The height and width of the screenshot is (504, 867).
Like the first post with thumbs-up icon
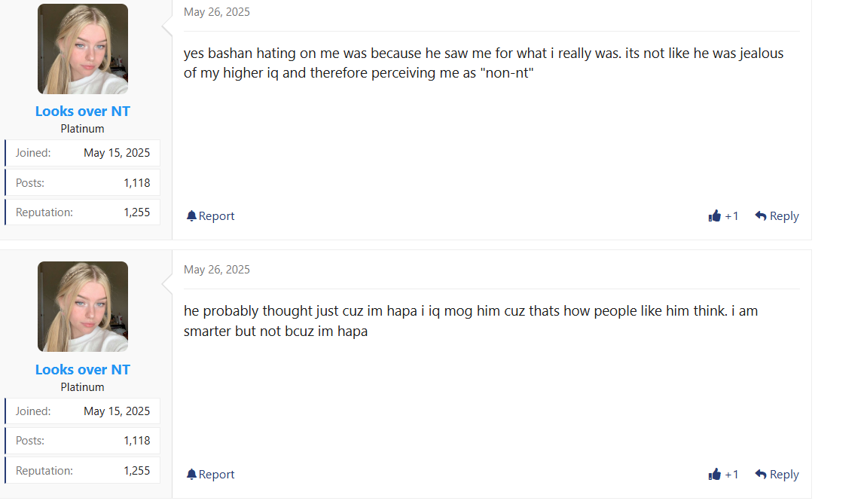pyautogui.click(x=715, y=216)
